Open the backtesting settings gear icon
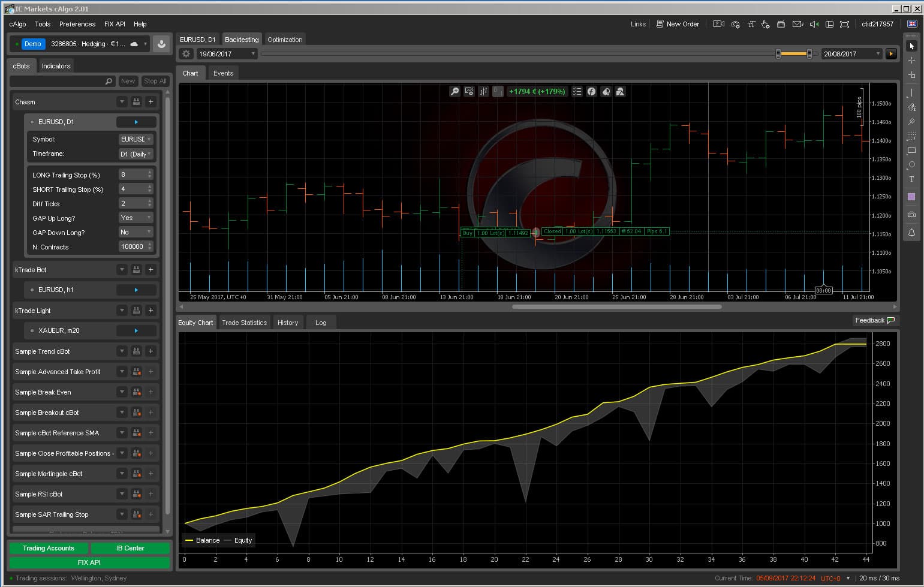924x587 pixels. pyautogui.click(x=186, y=54)
